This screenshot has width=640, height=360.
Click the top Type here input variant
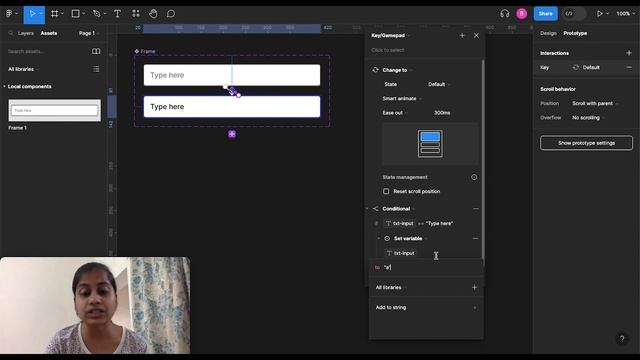(232, 75)
